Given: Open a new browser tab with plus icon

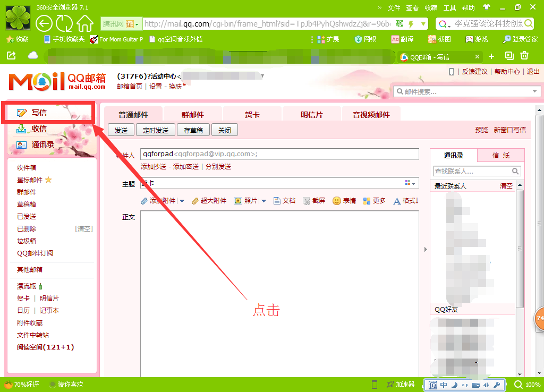Looking at the screenshot, I should tap(491, 56).
